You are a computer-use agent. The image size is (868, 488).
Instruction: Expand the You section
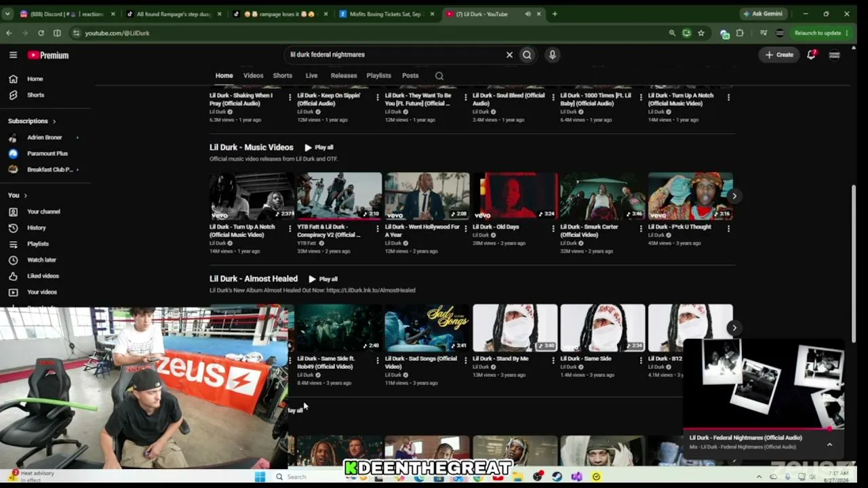(18, 195)
